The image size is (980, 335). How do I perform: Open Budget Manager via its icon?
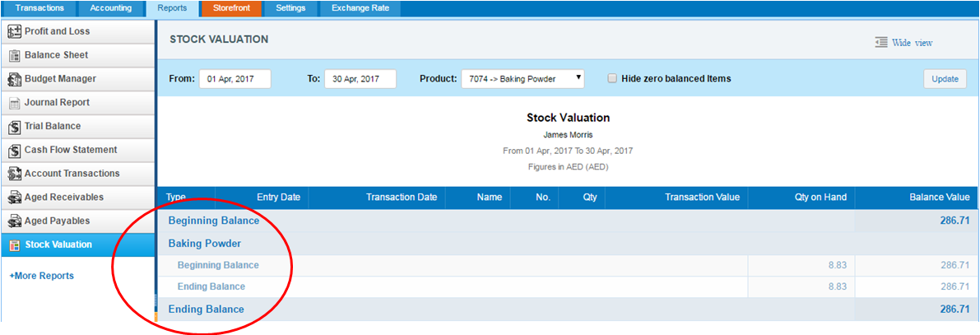click(x=14, y=79)
